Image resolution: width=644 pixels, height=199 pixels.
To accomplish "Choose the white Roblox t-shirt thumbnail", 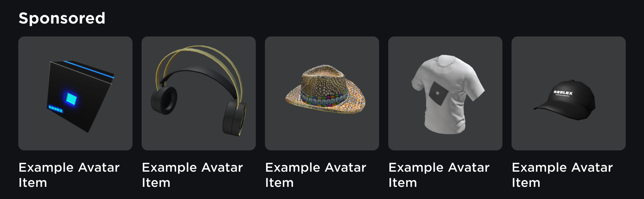I will point(445,93).
